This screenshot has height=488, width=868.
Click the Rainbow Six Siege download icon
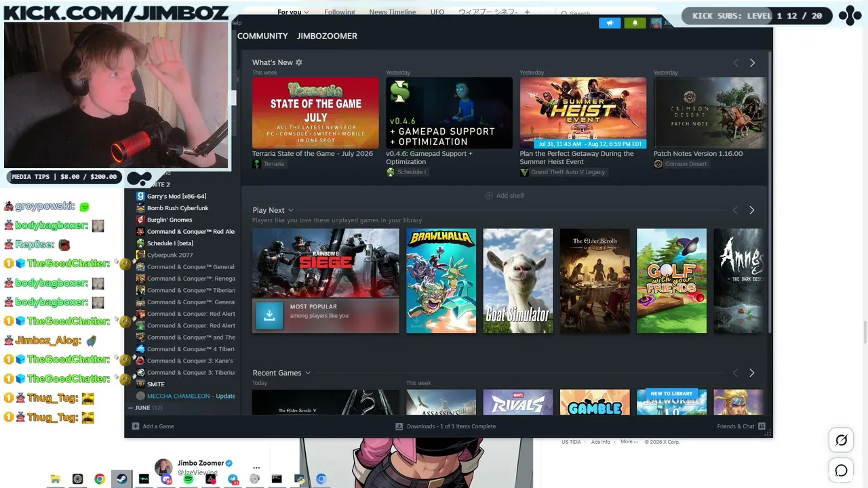click(269, 315)
